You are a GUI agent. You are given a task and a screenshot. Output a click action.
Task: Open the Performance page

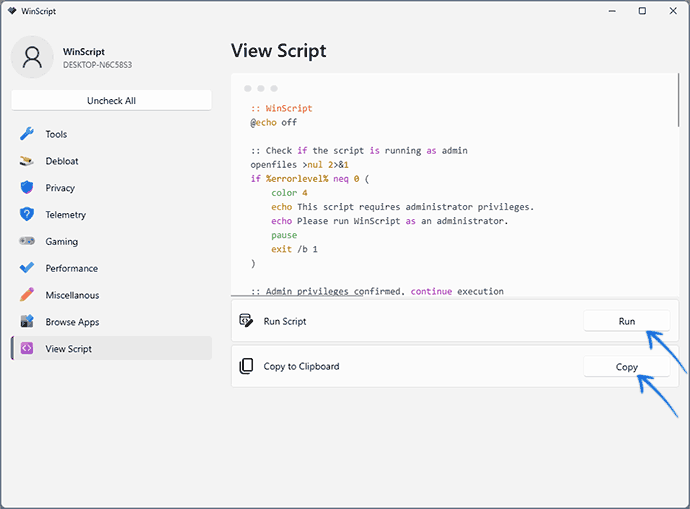pos(111,268)
